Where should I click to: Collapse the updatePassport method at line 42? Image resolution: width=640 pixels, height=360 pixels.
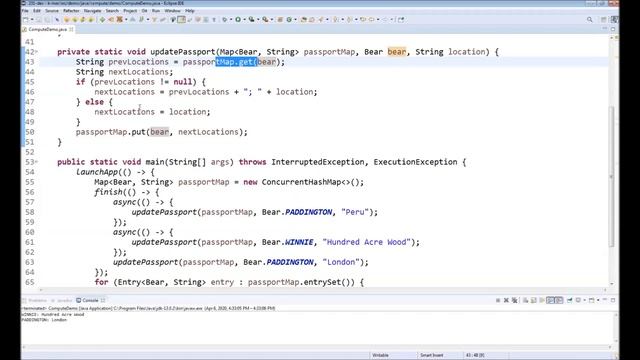tap(36, 52)
